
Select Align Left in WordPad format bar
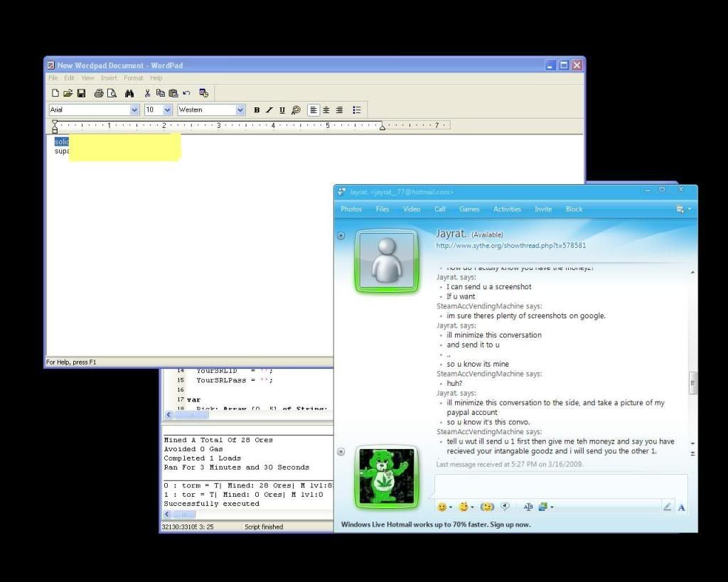pos(314,110)
